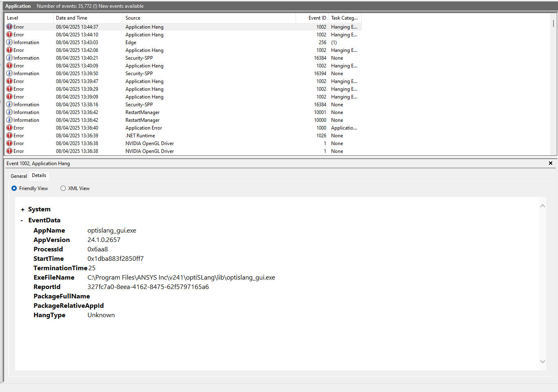
Task: Click the Hanging E... category at 13:39:09
Action: coord(344,97)
